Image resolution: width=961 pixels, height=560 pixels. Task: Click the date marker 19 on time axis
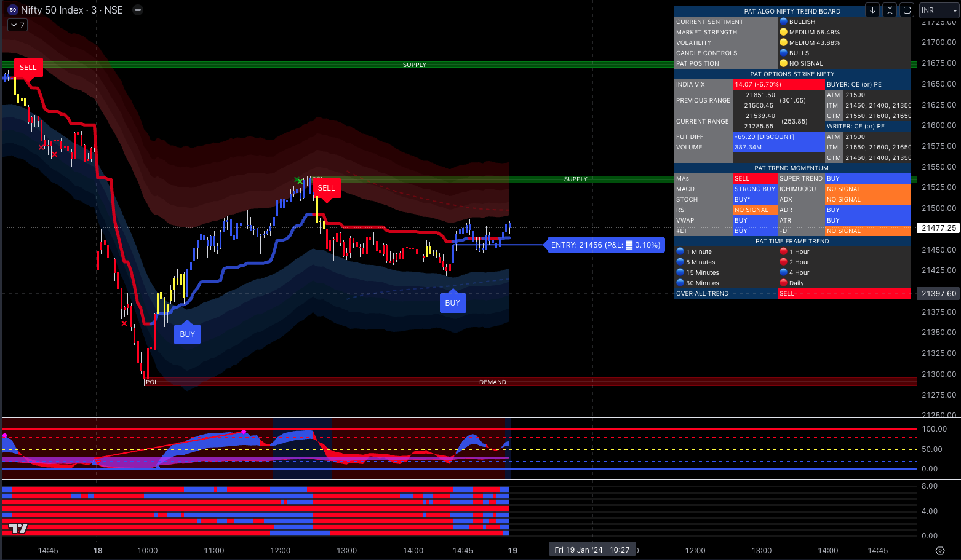pyautogui.click(x=512, y=551)
